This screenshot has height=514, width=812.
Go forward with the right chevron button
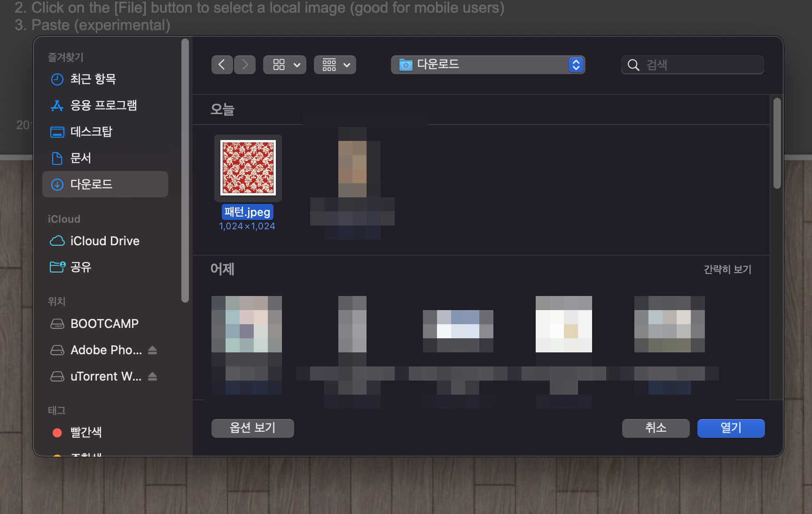[245, 65]
